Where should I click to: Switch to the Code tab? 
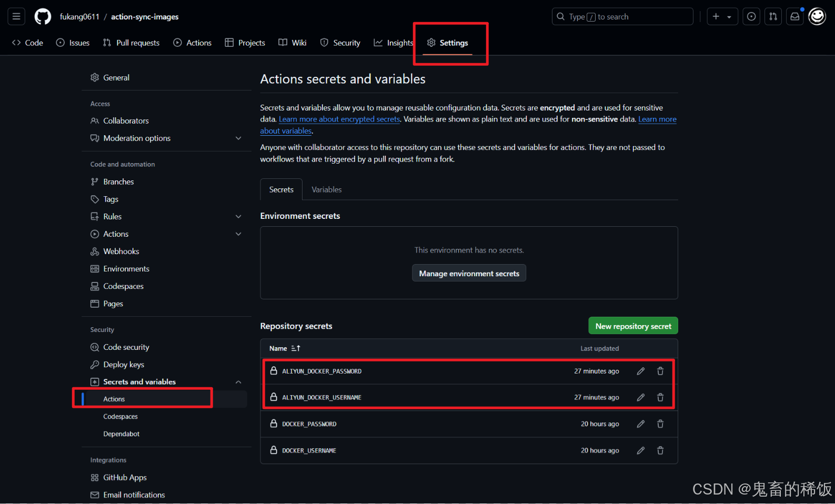point(27,43)
